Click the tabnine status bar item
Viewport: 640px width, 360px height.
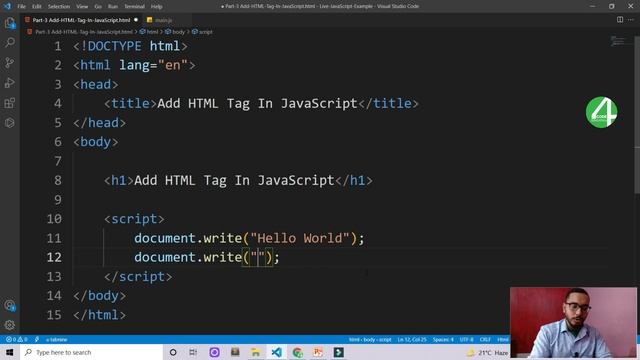point(57,340)
